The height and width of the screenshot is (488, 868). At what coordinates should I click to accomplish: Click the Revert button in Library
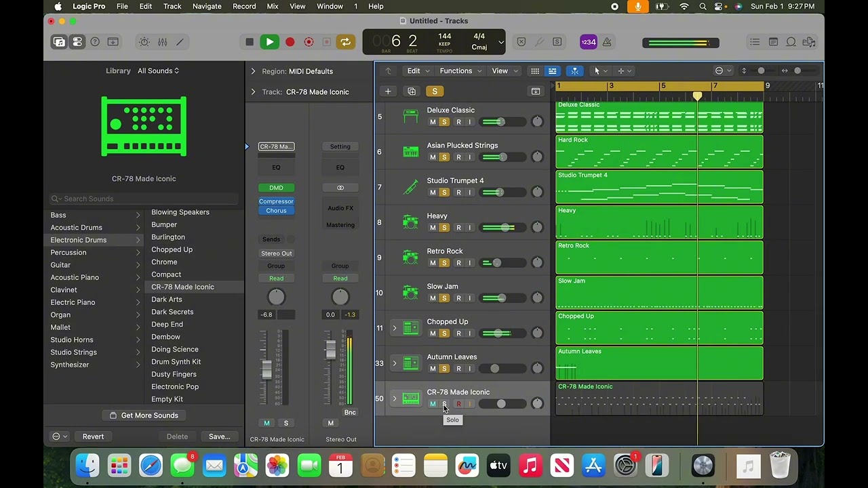pyautogui.click(x=93, y=436)
